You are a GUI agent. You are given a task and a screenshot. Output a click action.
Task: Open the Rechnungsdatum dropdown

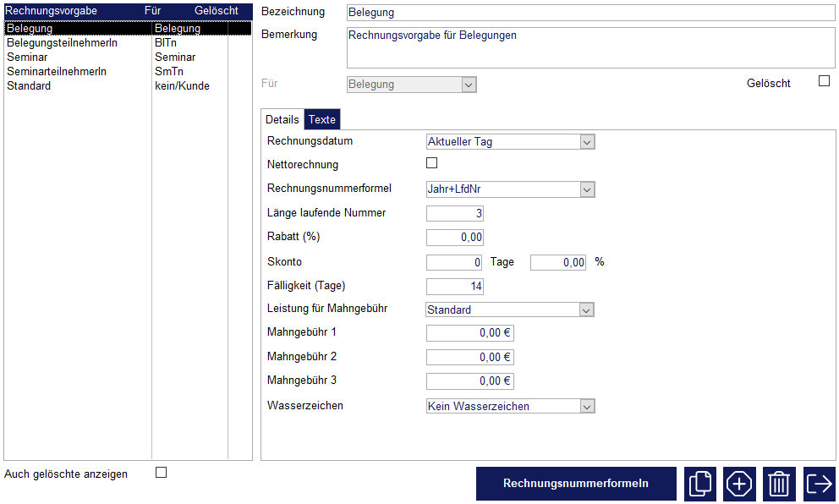[x=588, y=142]
